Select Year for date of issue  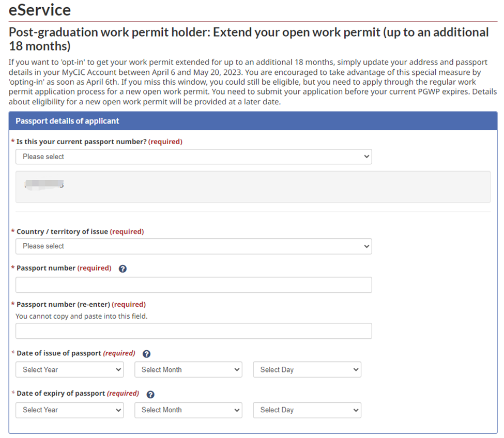(70, 370)
